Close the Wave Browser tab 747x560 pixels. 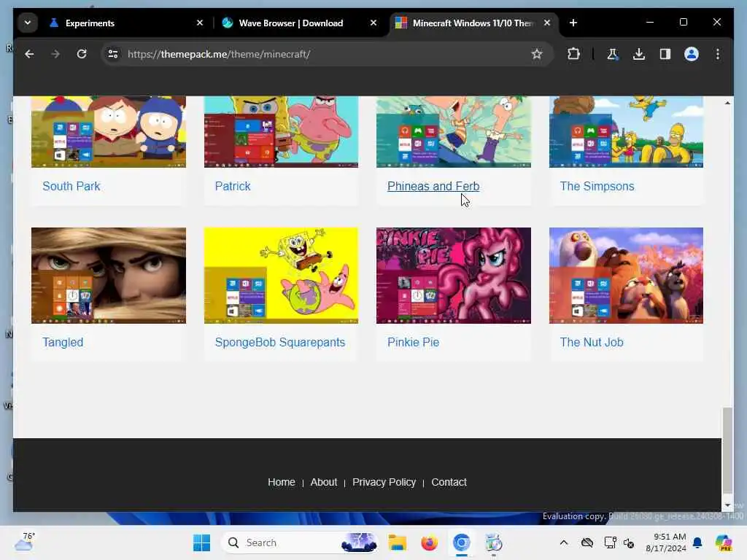point(373,23)
